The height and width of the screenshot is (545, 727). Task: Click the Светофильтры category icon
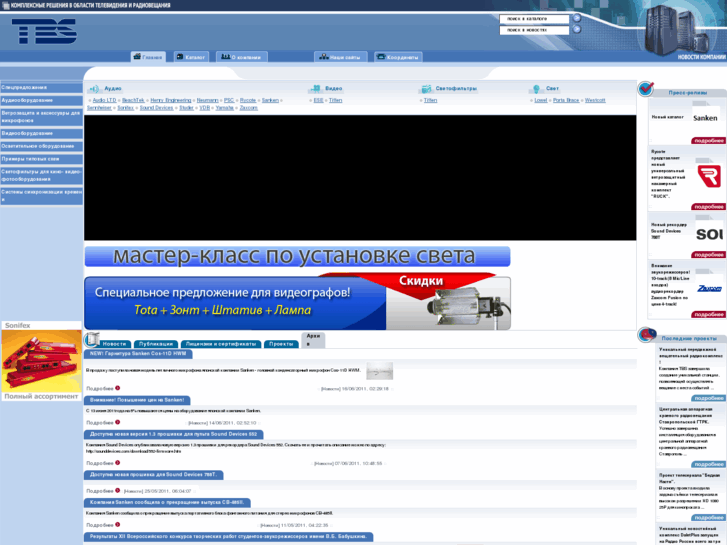[x=426, y=89]
